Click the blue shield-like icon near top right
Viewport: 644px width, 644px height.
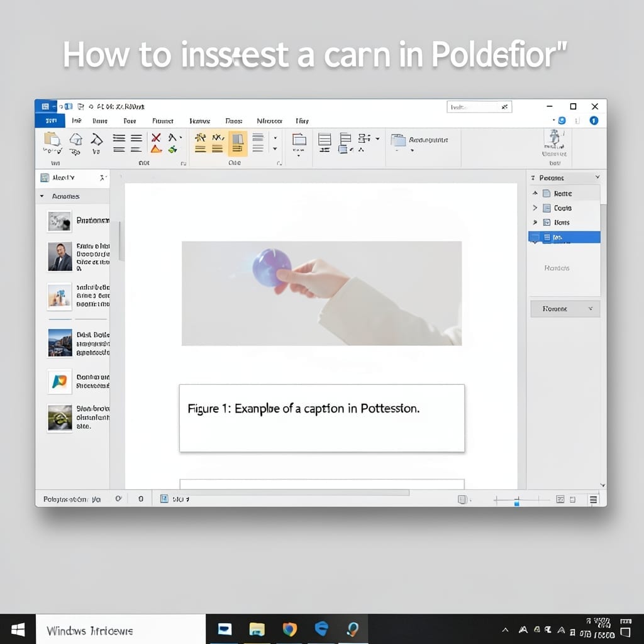(x=562, y=120)
